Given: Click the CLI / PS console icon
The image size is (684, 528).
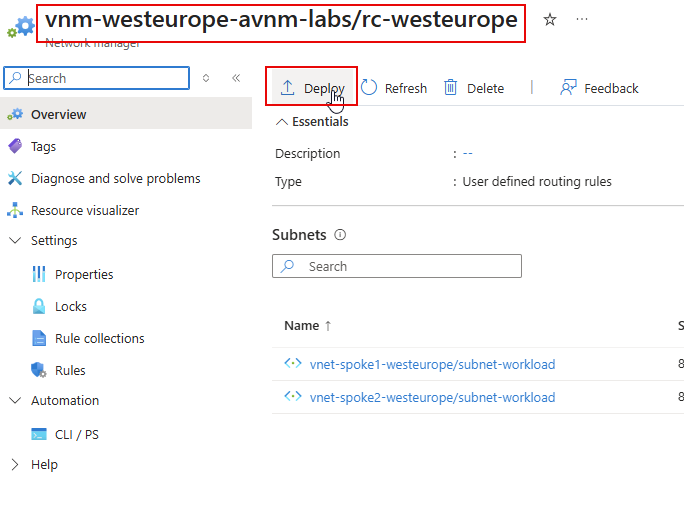Looking at the screenshot, I should coord(39,434).
